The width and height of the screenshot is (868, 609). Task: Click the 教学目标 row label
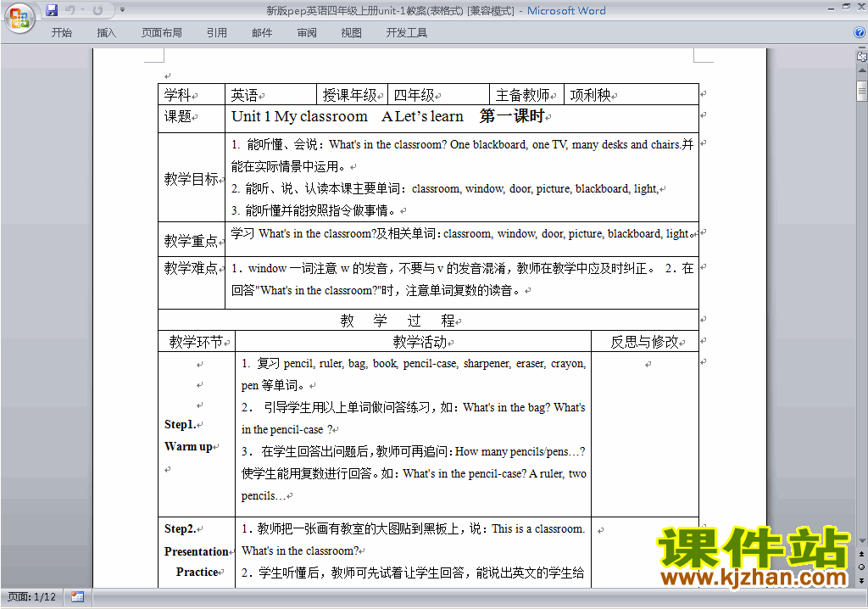point(192,179)
